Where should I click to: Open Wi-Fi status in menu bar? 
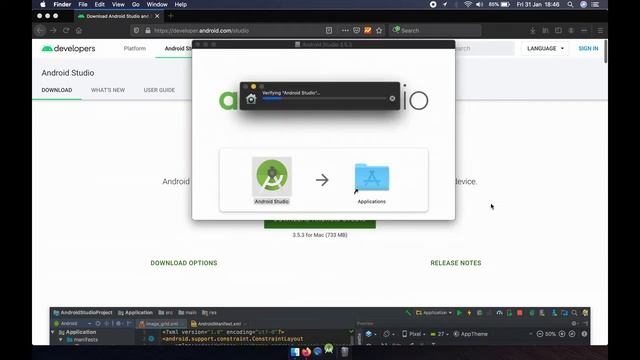point(468,4)
